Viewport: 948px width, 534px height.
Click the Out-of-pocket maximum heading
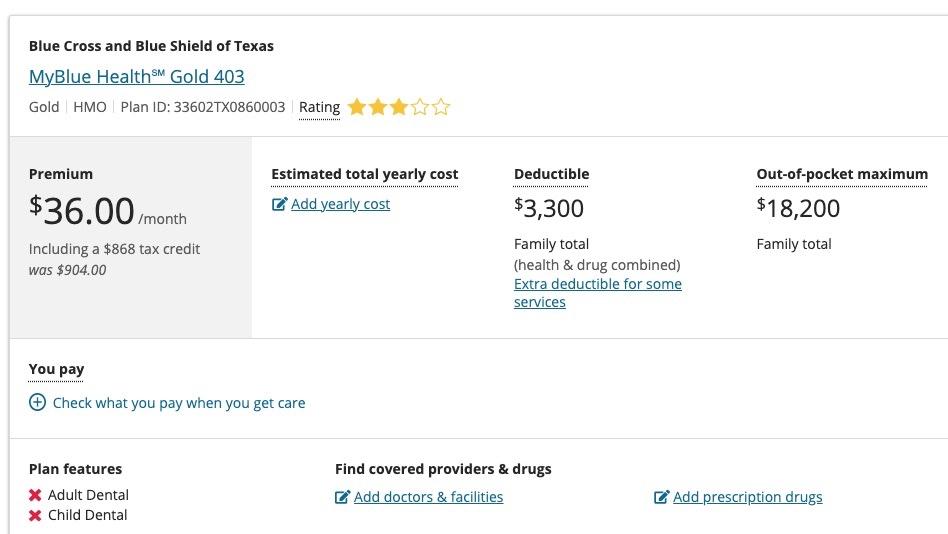(x=842, y=174)
